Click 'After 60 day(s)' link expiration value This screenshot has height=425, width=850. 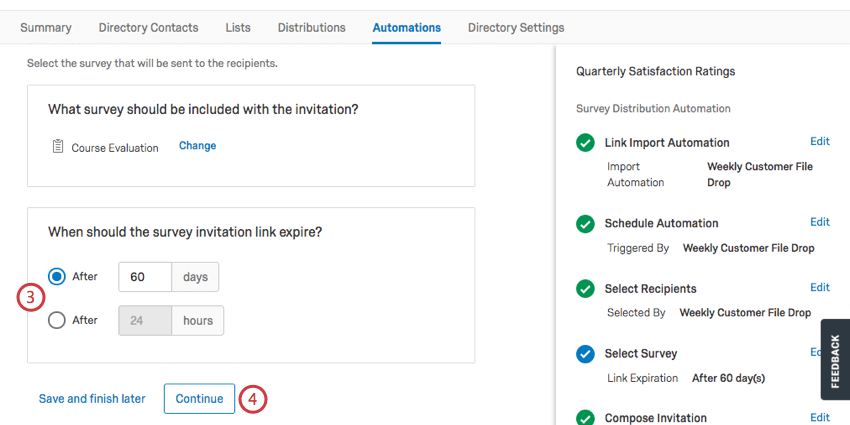728,378
